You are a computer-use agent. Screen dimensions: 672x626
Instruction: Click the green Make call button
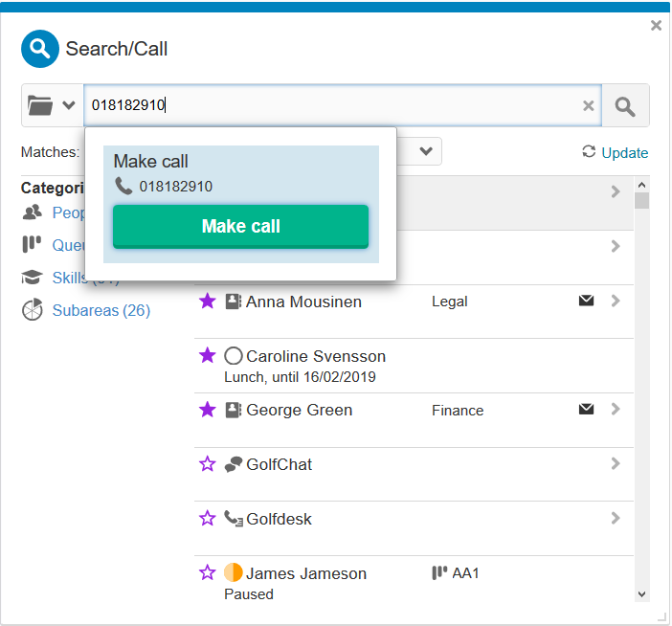coord(240,227)
